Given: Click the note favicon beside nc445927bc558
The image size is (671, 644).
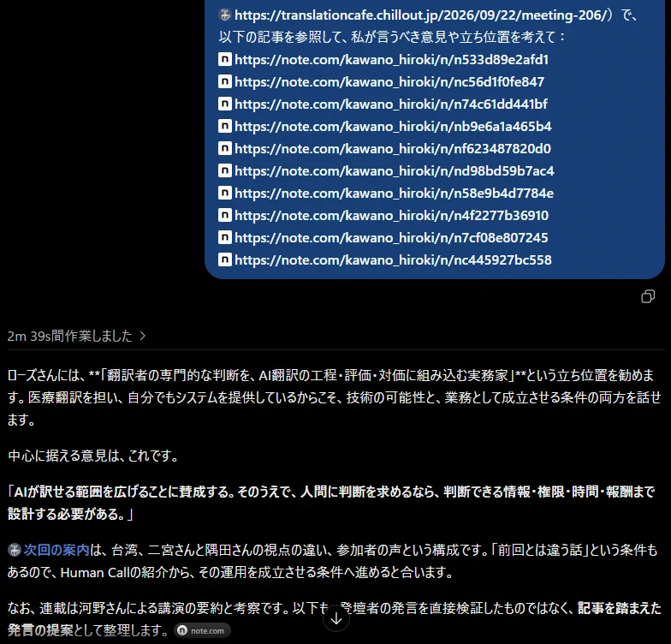Looking at the screenshot, I should point(225,259).
